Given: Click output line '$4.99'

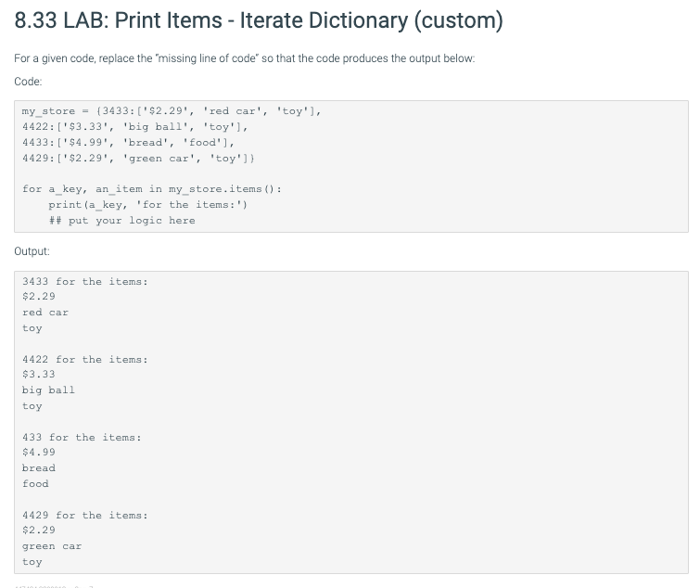Looking at the screenshot, I should (39, 453).
